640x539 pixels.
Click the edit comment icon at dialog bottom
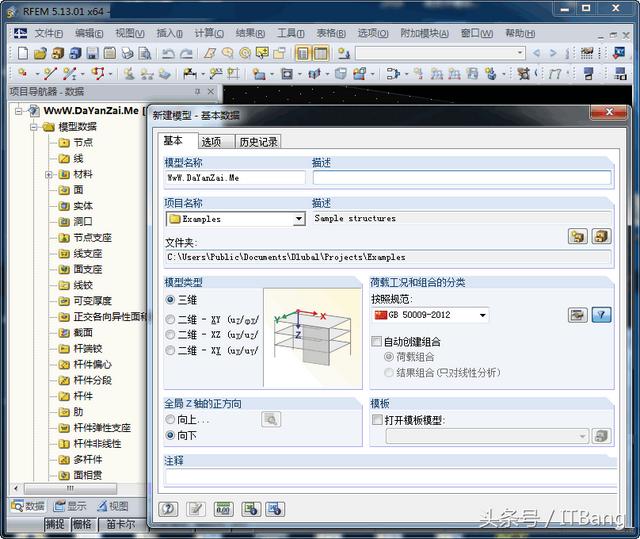click(196, 509)
